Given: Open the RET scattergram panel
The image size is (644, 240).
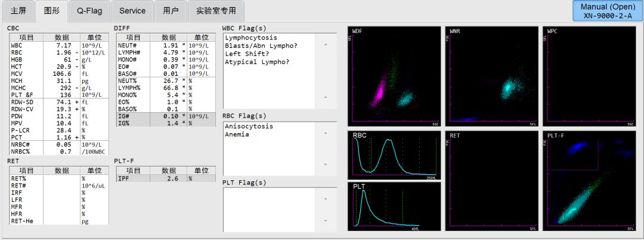Looking at the screenshot, I should click(491, 181).
